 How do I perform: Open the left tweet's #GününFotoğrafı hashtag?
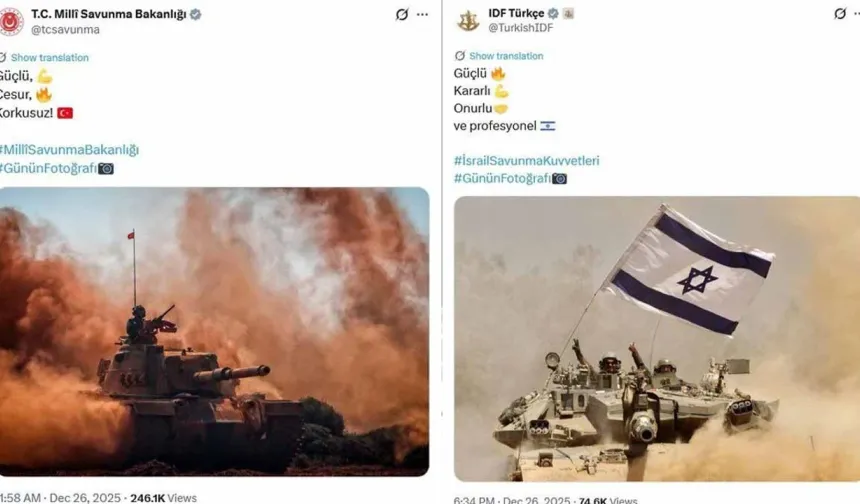pyautogui.click(x=48, y=168)
